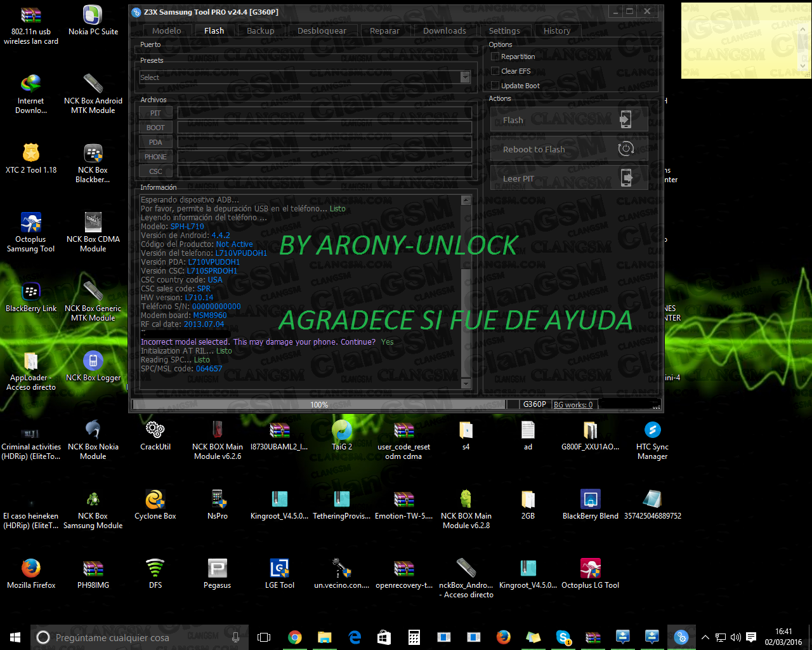
Task: Launch HTC Sync Manager icon
Action: 653,440
